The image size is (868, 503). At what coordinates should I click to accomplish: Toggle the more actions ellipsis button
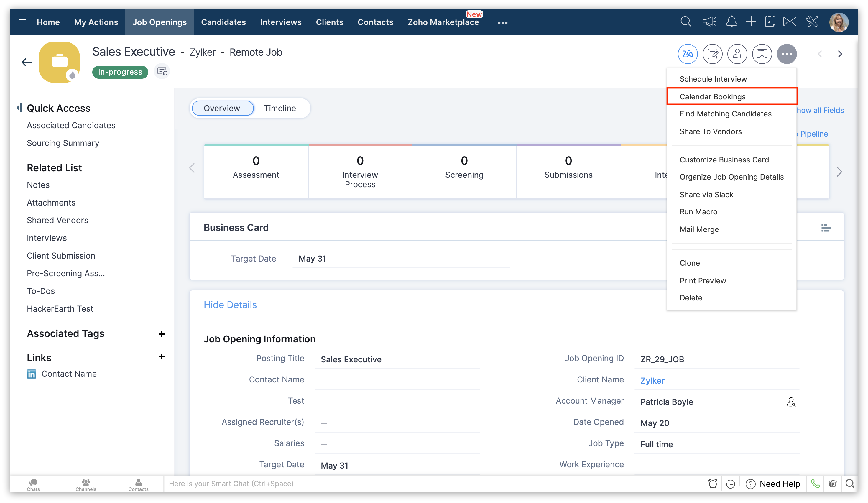(x=787, y=54)
